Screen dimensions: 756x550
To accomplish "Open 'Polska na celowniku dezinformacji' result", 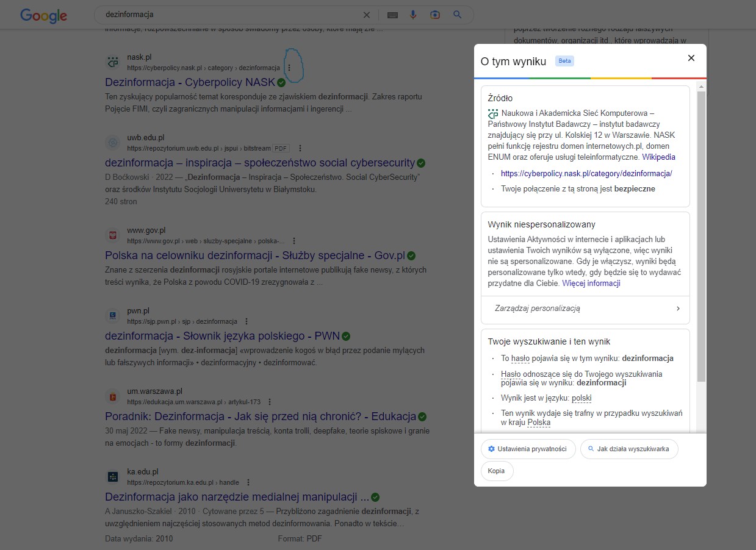I will (255, 255).
